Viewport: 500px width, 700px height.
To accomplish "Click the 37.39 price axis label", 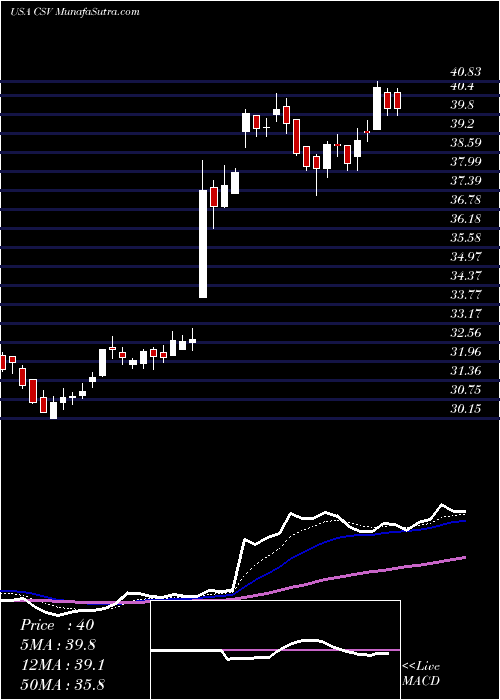I will click(x=465, y=181).
